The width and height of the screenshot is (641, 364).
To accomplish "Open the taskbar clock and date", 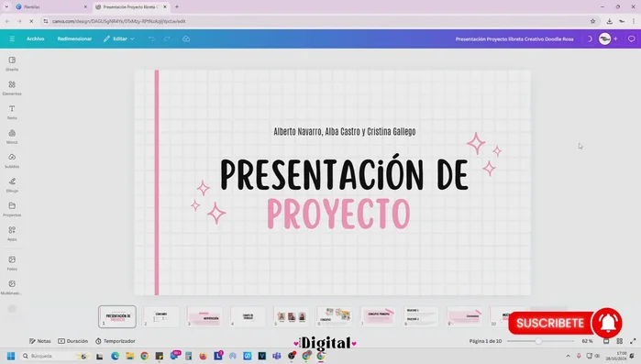I will coord(615,356).
